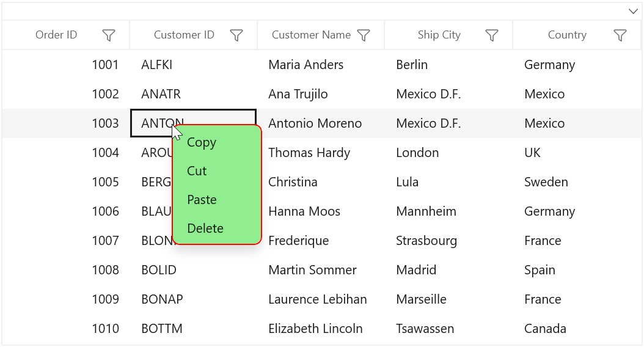Select Mexico cell in Ana Trujilo row
The image size is (644, 347).
pyautogui.click(x=577, y=94)
